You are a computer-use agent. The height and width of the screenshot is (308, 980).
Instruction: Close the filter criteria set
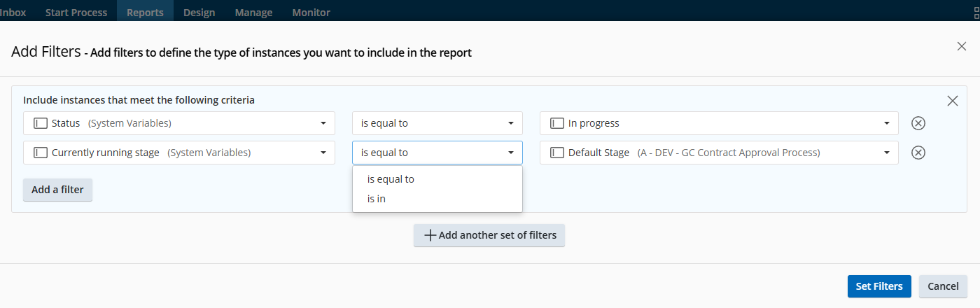pyautogui.click(x=952, y=101)
